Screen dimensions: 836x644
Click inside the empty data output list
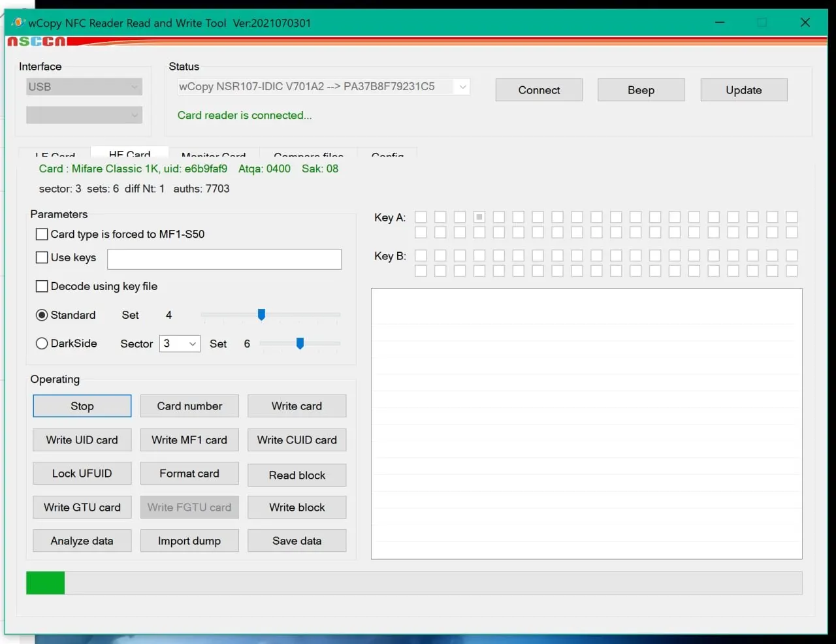[x=587, y=424]
